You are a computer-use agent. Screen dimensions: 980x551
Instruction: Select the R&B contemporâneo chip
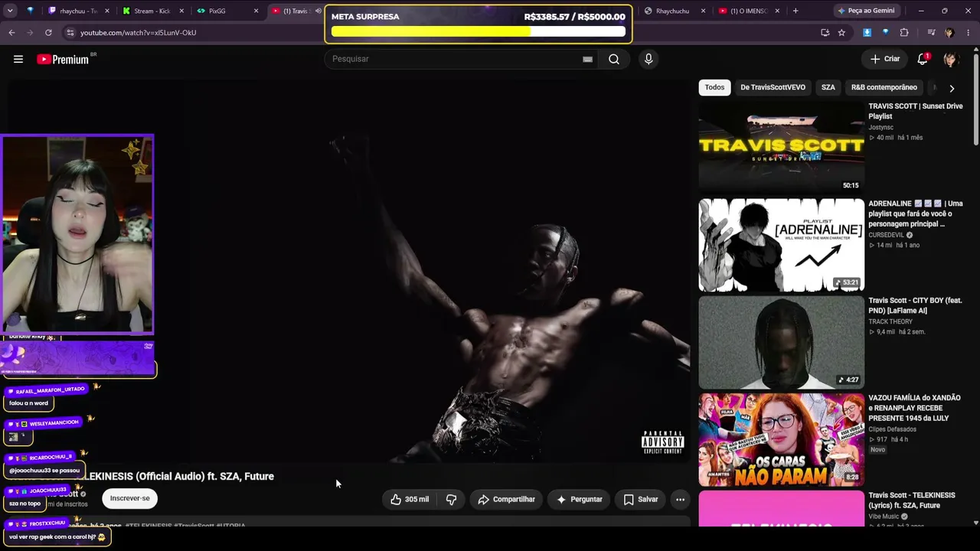click(884, 87)
